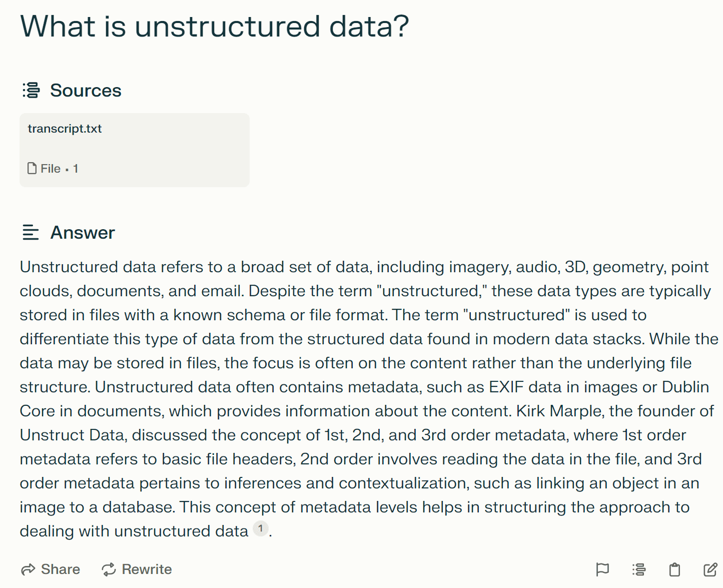Image resolution: width=723 pixels, height=588 pixels.
Task: Click the view sources list icon below the answer
Action: (638, 569)
